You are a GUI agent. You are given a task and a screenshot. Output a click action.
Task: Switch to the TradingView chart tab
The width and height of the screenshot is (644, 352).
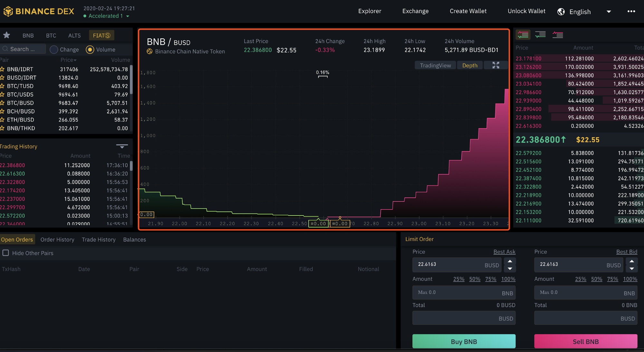coord(435,65)
